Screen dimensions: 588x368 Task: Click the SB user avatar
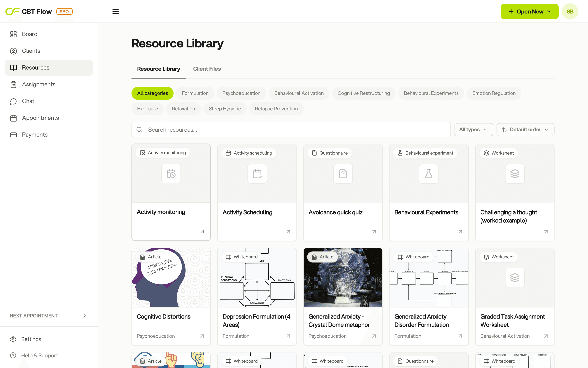(x=570, y=11)
